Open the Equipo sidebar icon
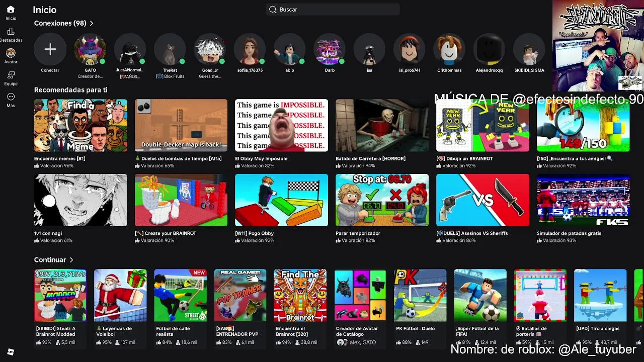The width and height of the screenshot is (644, 362). 11,75
